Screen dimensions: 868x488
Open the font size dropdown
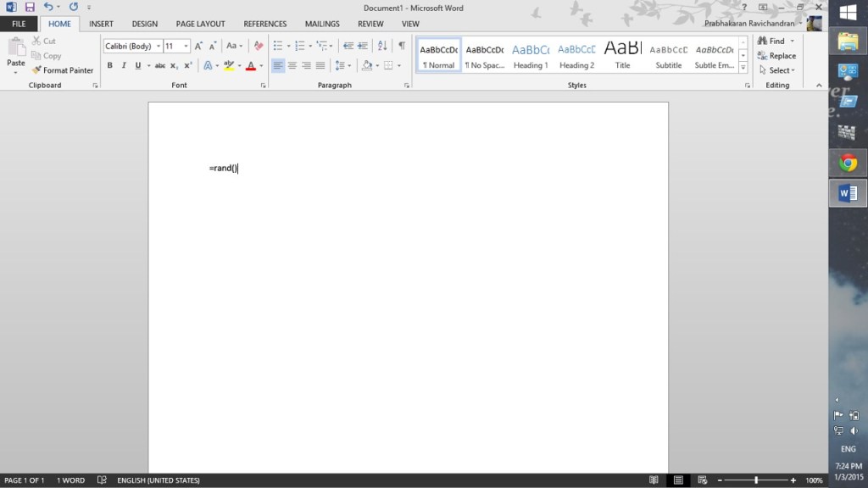(186, 47)
